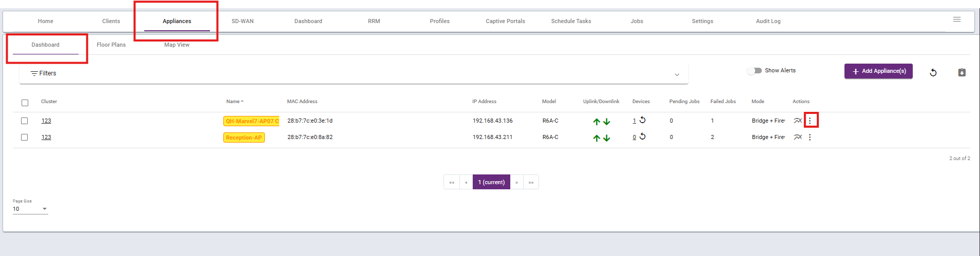Click failed jobs value 2 for Reception-AP
The width and height of the screenshot is (980, 256).
713,137
